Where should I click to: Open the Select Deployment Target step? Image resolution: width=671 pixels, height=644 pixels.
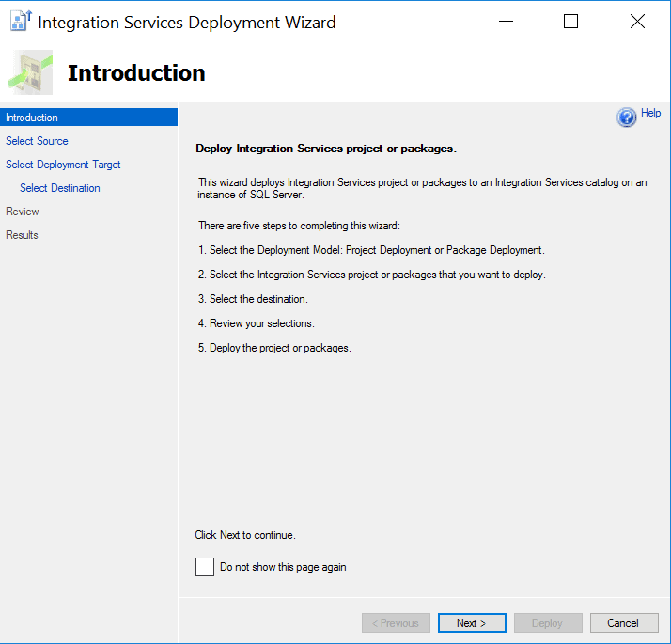63,165
